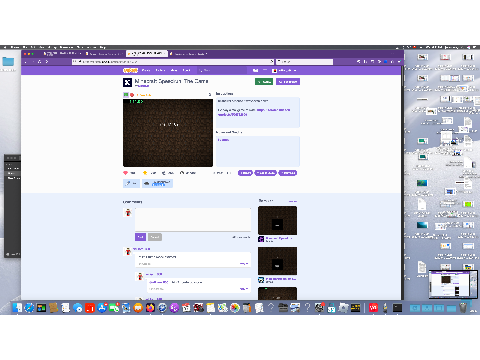
Task: Enter fullscreen mode for the project player
Action: (210, 95)
